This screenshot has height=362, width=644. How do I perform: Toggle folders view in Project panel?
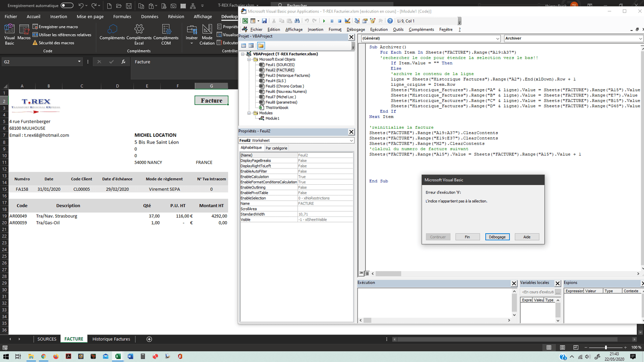[261, 46]
